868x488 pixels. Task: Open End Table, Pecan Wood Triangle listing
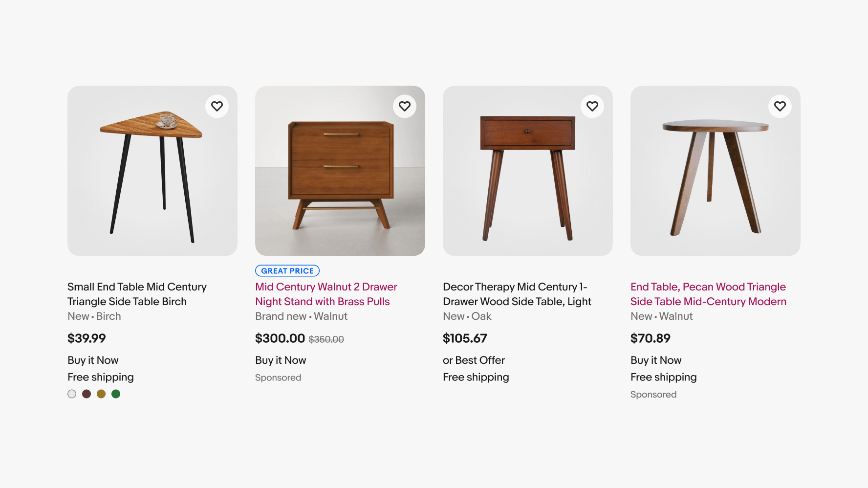coord(708,294)
